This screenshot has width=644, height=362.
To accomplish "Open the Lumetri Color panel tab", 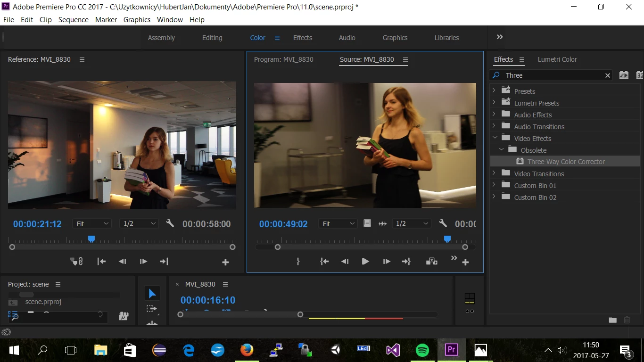I will click(557, 59).
